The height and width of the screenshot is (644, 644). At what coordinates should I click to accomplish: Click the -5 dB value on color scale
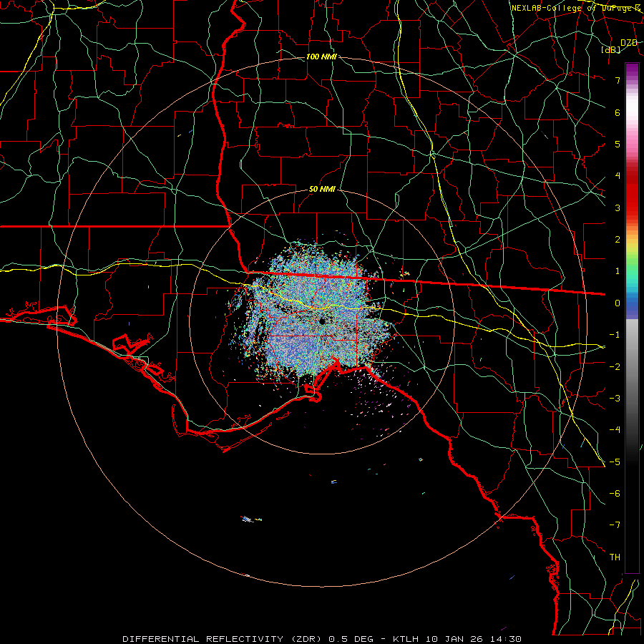615,462
